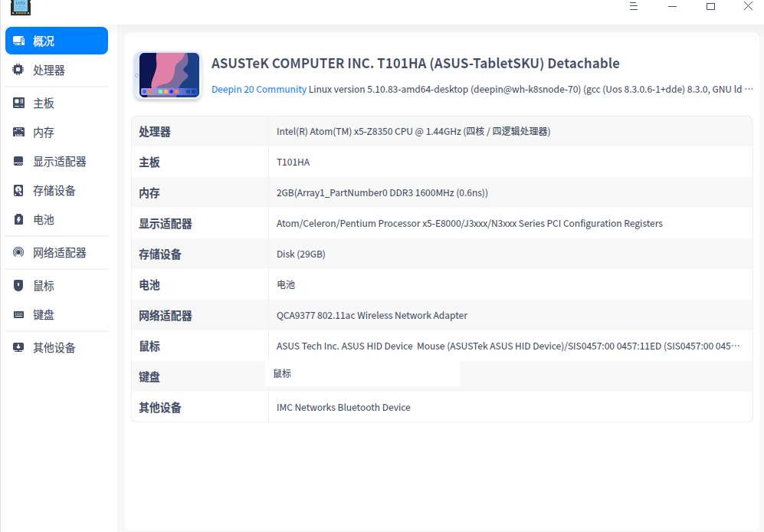Click the 其他设备 row header in table
This screenshot has height=532, width=764.
tap(160, 408)
